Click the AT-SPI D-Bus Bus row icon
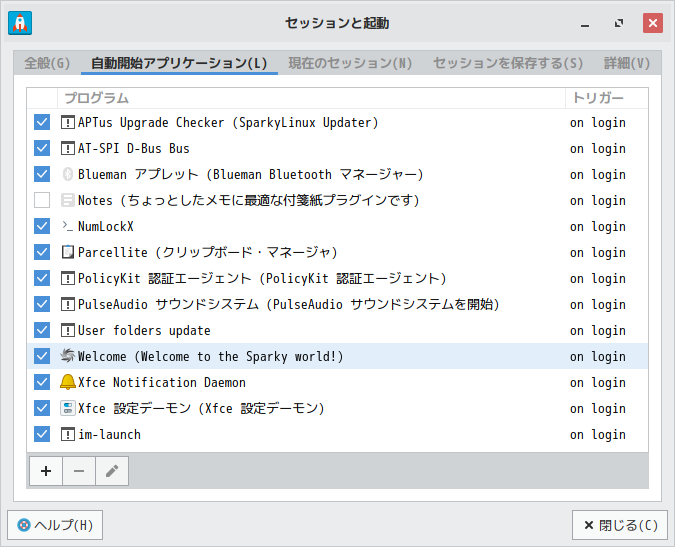 pyautogui.click(x=68, y=148)
